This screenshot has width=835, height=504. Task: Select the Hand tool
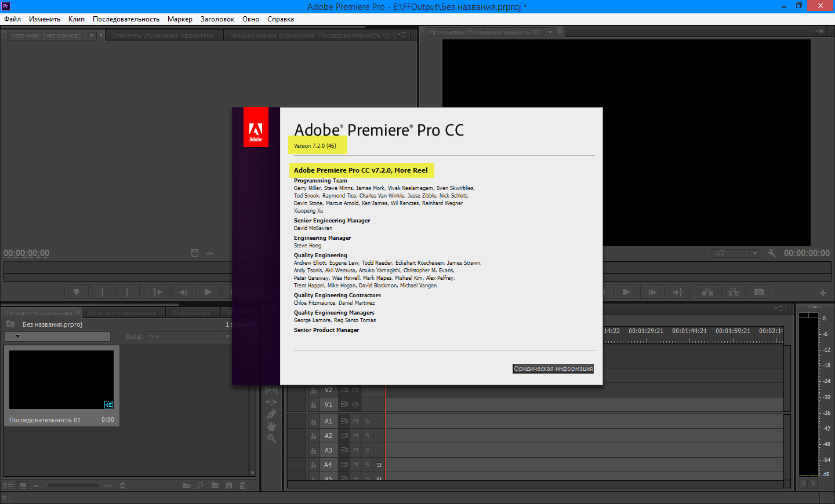coord(271,426)
